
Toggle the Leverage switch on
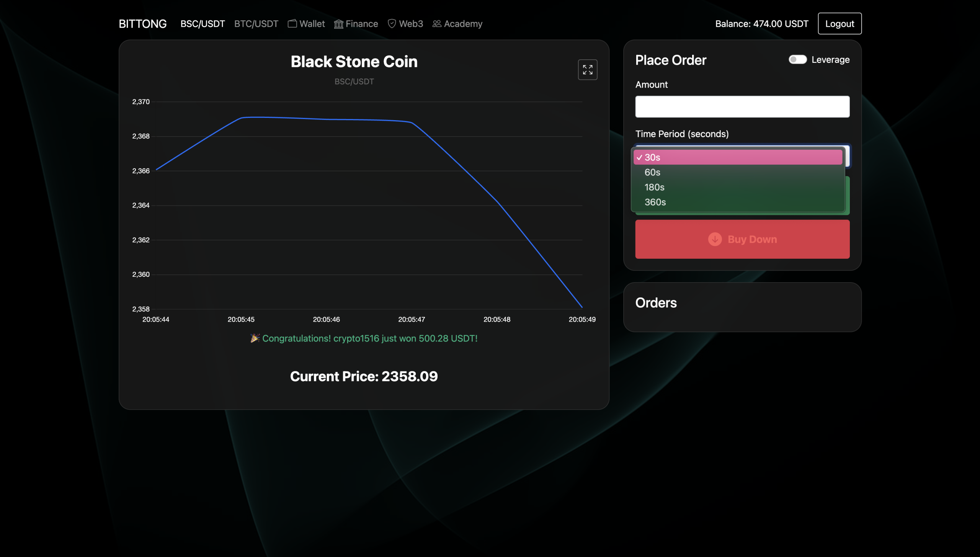pos(797,60)
